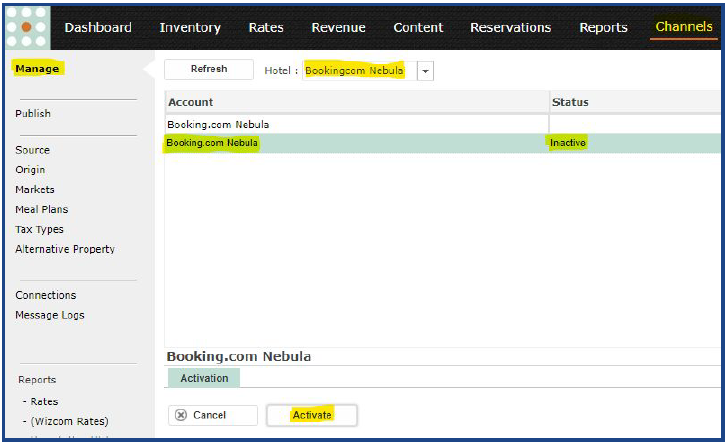Viewport: 727px width, 444px height.
Task: Go to the Rates top menu
Action: coord(266,27)
